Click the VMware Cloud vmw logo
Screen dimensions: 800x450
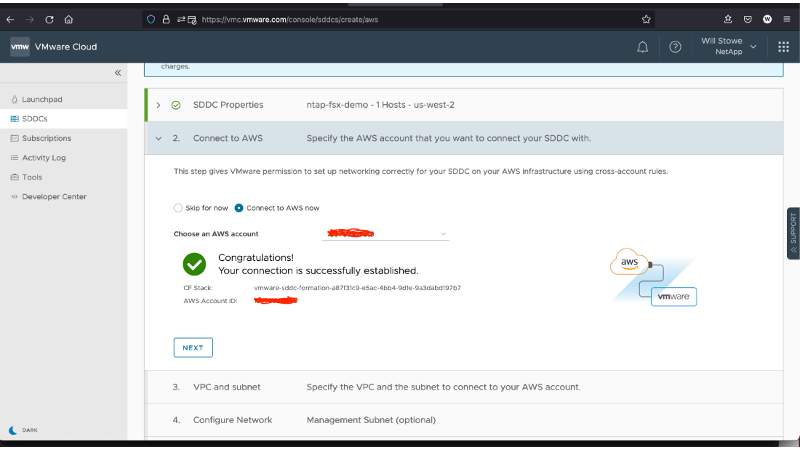click(x=20, y=47)
